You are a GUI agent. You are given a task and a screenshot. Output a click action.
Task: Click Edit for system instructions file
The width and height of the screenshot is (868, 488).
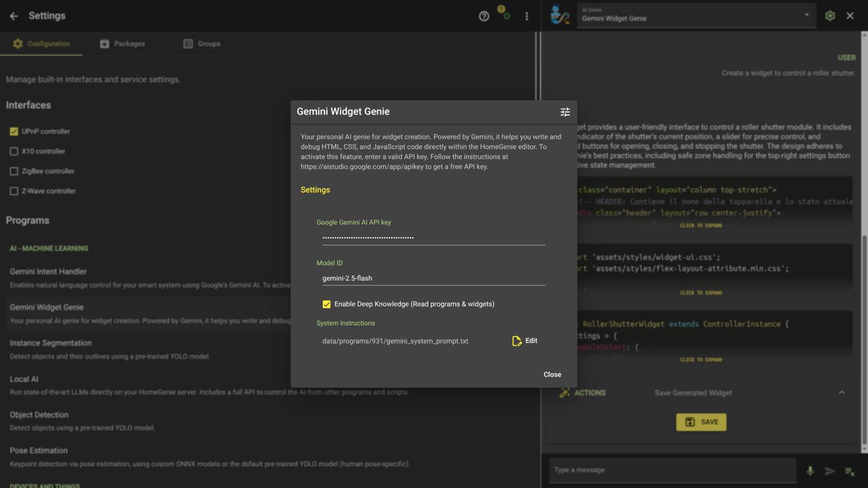click(525, 341)
